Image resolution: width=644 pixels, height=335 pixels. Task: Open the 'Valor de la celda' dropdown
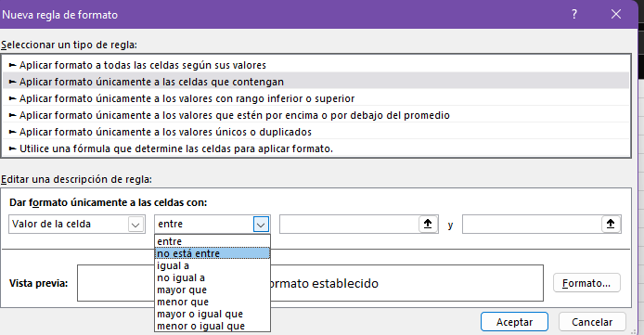click(135, 225)
